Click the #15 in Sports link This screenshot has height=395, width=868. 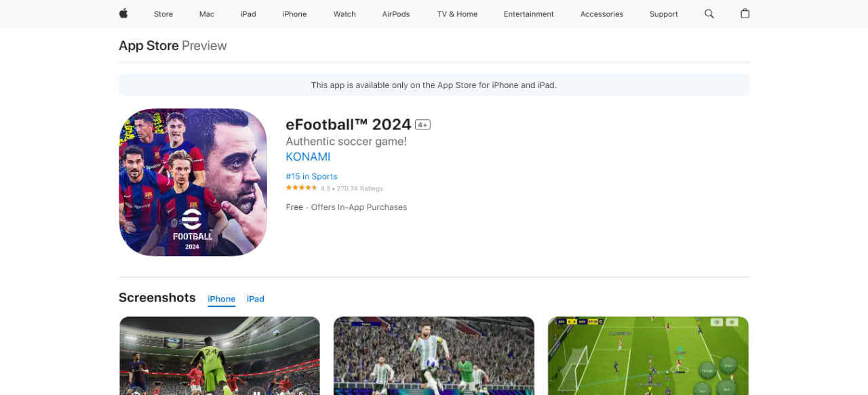(x=311, y=176)
